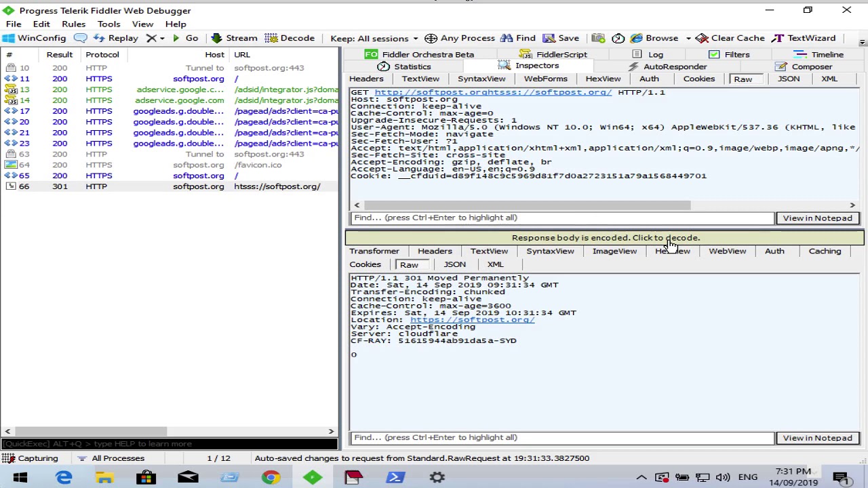Click the comment speech bubble icon
The height and width of the screenshot is (488, 868).
click(80, 38)
